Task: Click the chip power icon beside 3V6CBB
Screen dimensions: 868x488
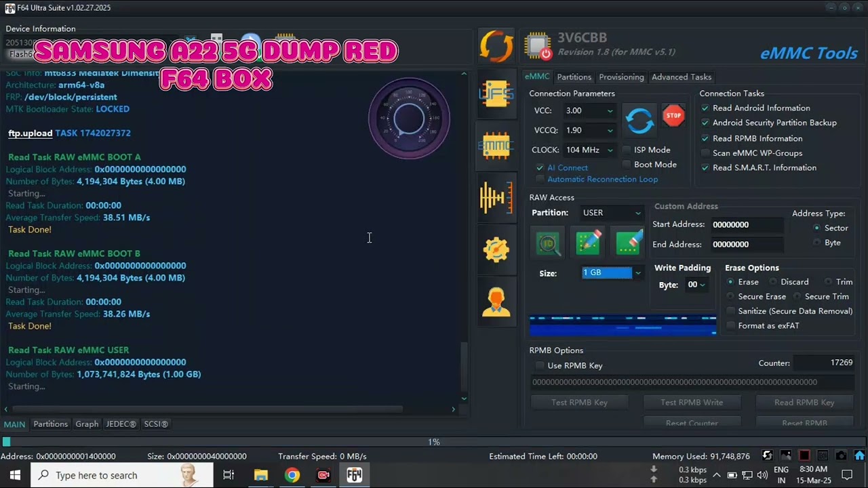Action: point(538,46)
